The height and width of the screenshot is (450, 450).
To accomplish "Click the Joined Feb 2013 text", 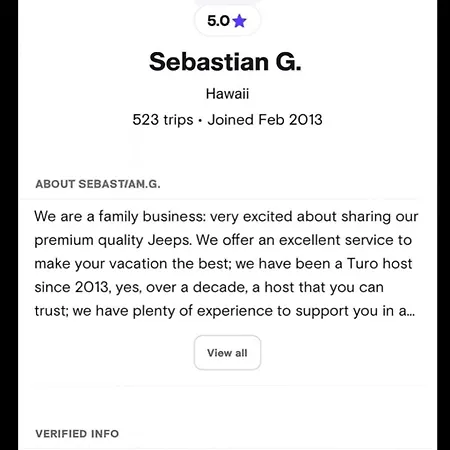I will point(265,120).
